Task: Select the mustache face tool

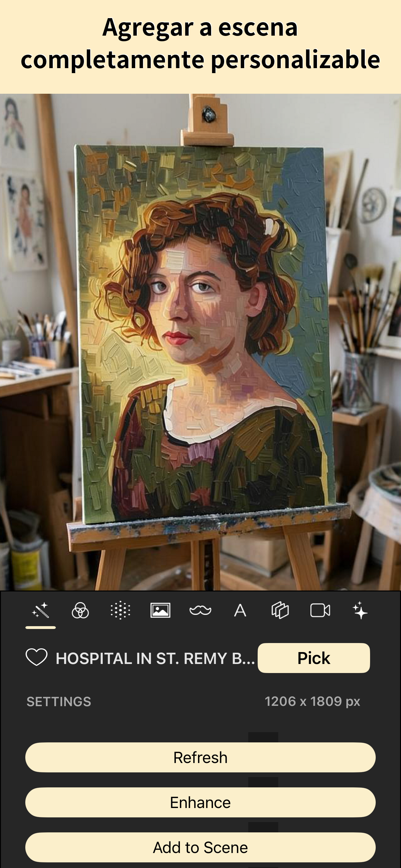Action: (x=200, y=611)
